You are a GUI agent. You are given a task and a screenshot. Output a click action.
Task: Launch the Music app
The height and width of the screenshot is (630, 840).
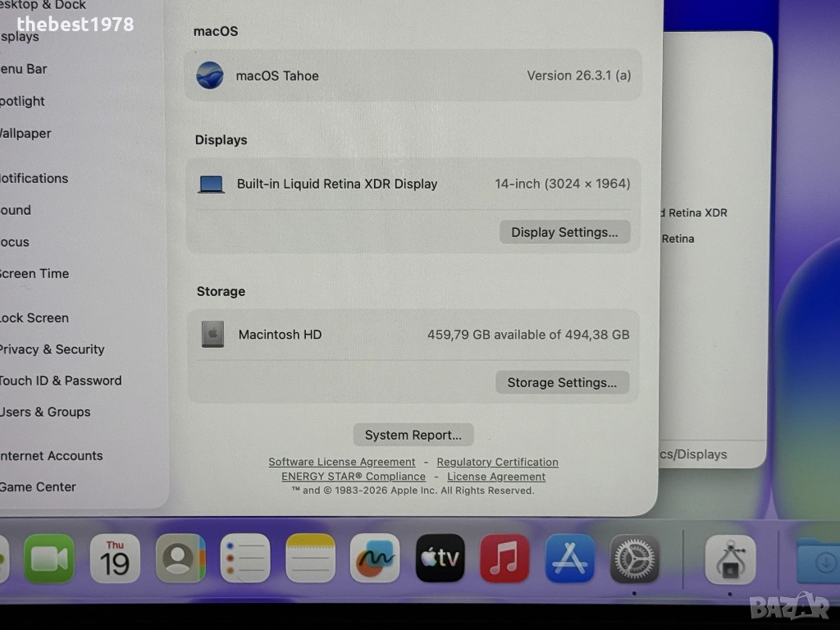coord(504,559)
